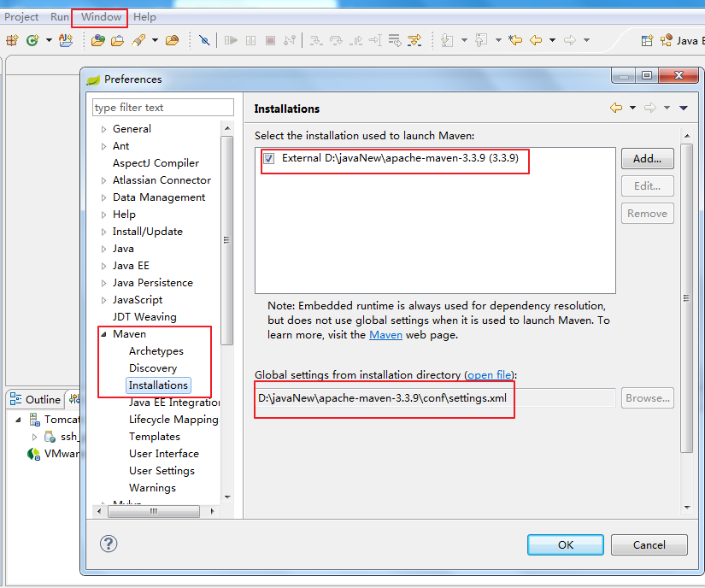Click the Maven web page link
705x588 pixels.
click(385, 335)
